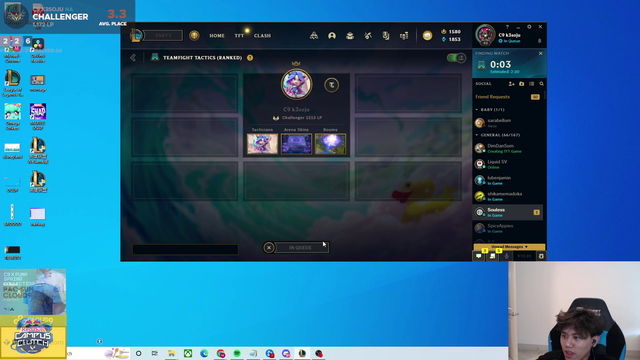Click the help question mark next to Ranked title

pos(250,58)
